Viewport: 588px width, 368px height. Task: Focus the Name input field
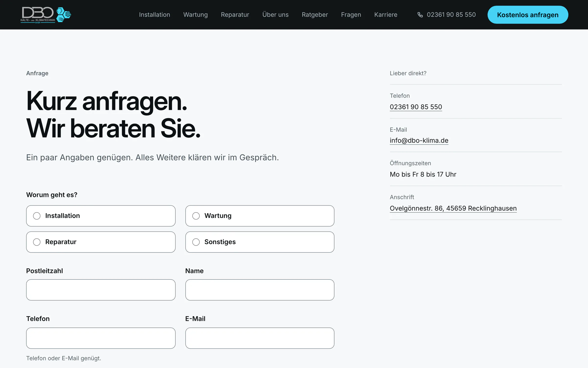pyautogui.click(x=260, y=290)
